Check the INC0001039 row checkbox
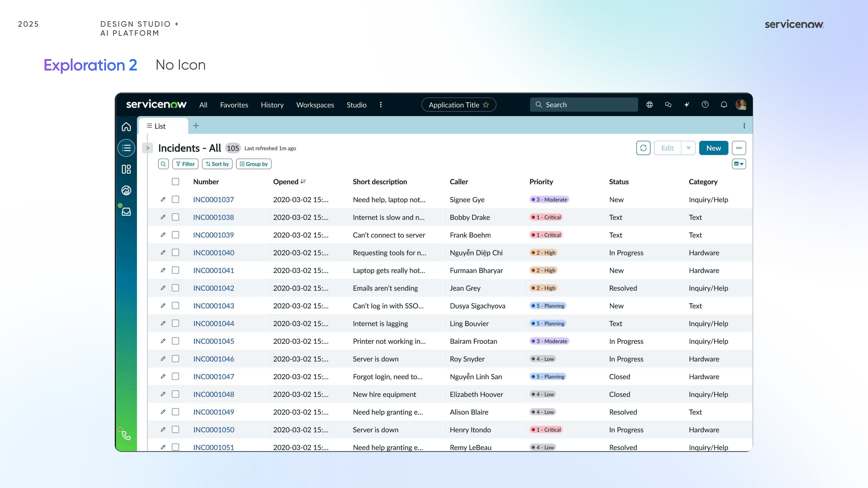Viewport: 868px width, 488px height. 176,235
